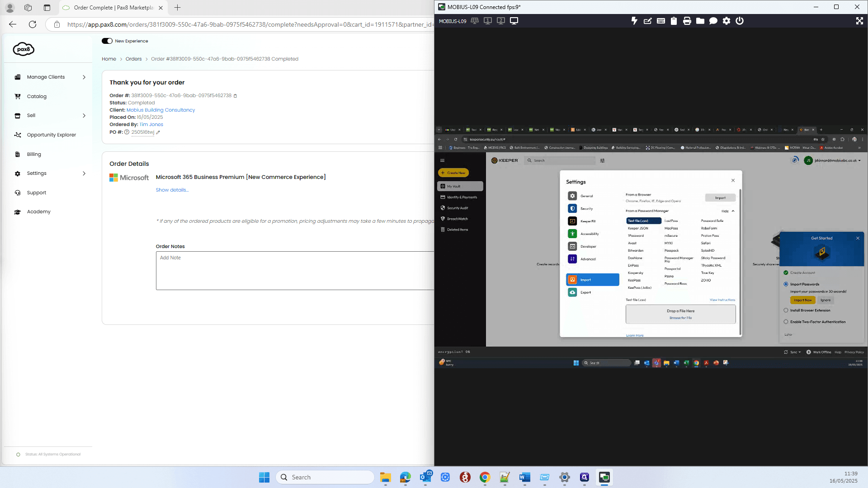868x488 pixels.
Task: Open the KeeperFill settings section
Action: (593, 221)
